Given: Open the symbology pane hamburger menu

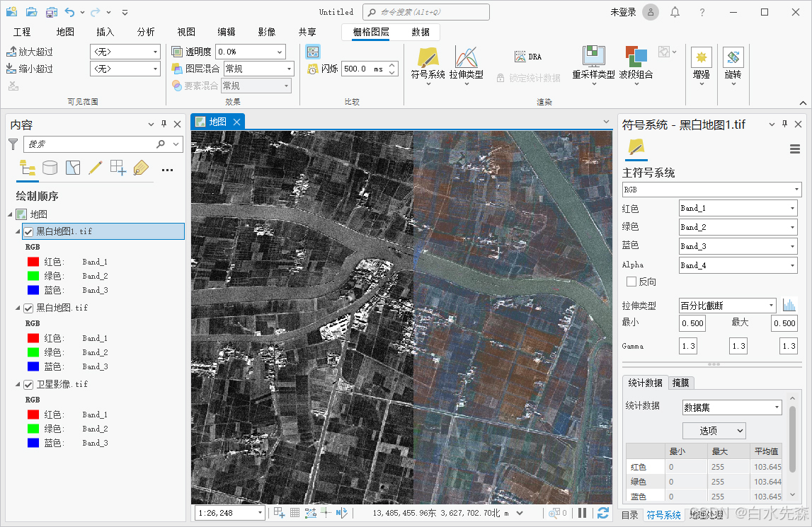Looking at the screenshot, I should 795,149.
